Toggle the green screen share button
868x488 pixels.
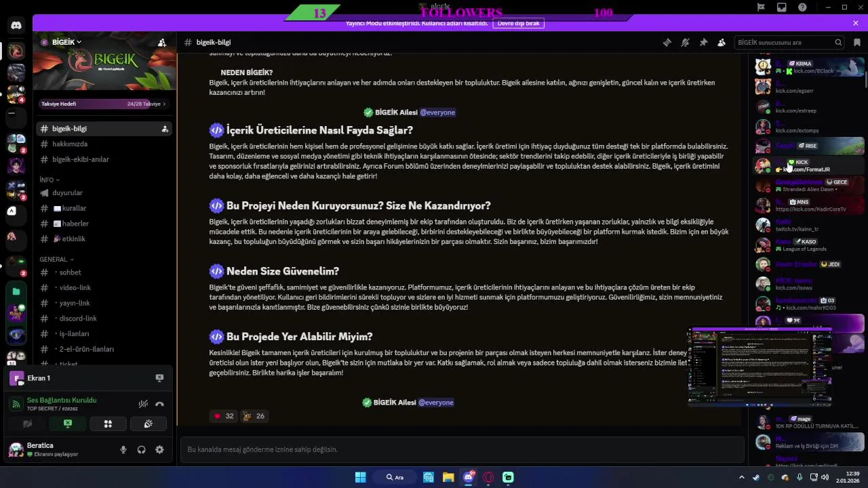point(68,424)
